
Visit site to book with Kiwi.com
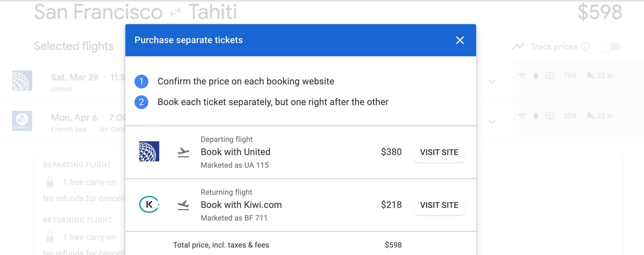point(439,205)
